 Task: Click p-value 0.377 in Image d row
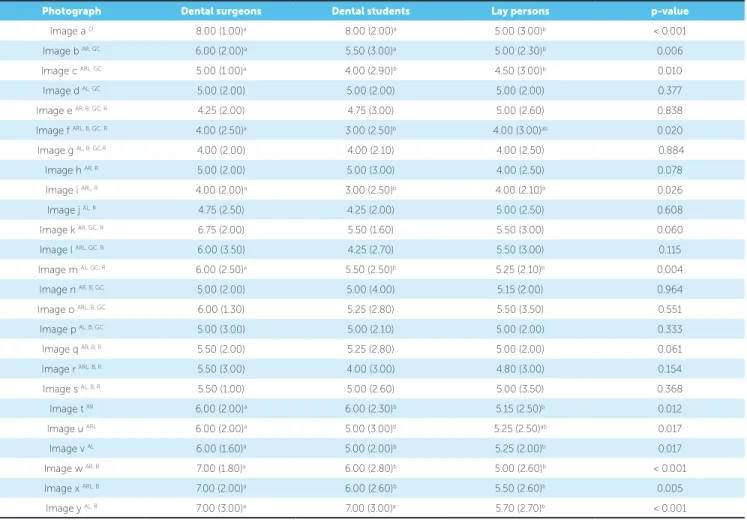pyautogui.click(x=670, y=90)
